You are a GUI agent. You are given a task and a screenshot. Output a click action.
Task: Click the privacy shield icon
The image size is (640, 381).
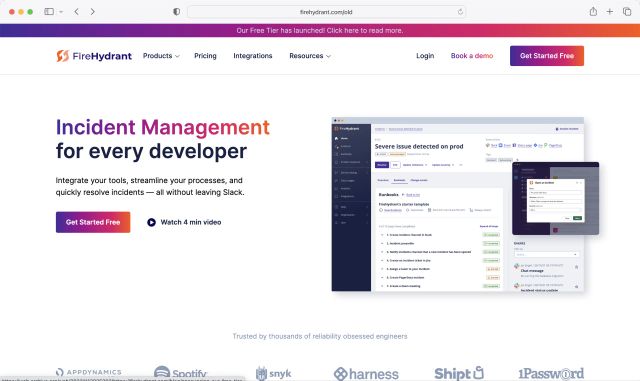tap(176, 11)
